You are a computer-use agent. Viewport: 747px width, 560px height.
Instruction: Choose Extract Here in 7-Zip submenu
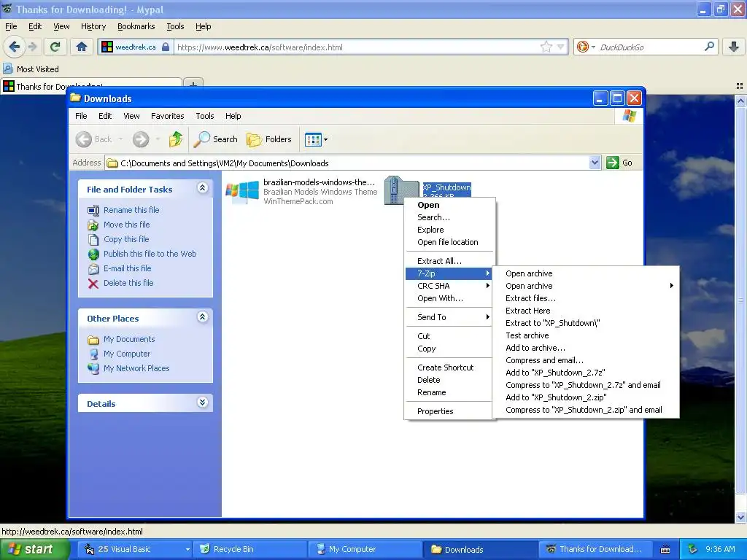click(x=586, y=311)
